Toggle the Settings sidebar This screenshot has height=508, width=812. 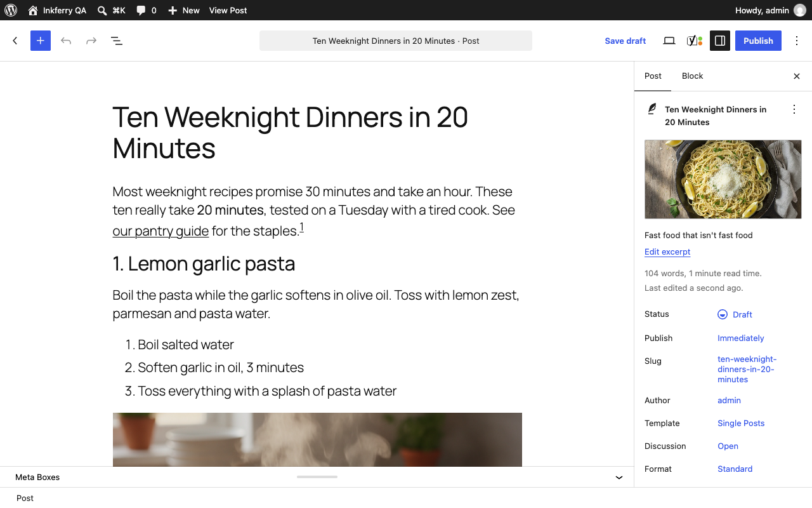pyautogui.click(x=720, y=41)
